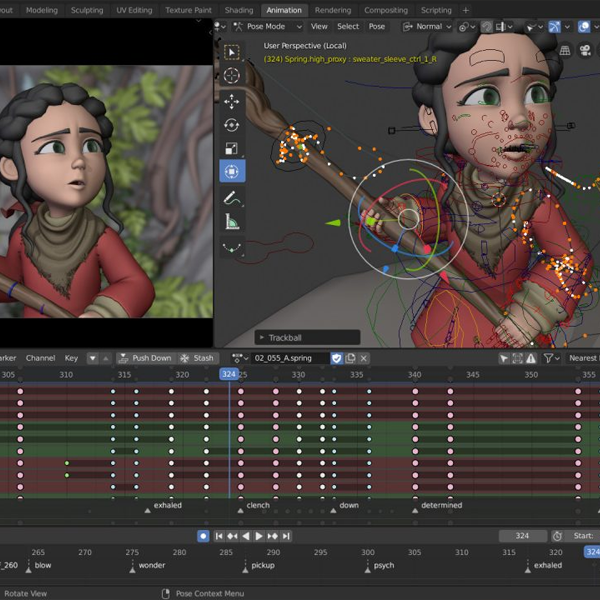Viewport: 600px width, 600px height.
Task: Toggle only show selected filter arrow
Action: click(x=505, y=358)
